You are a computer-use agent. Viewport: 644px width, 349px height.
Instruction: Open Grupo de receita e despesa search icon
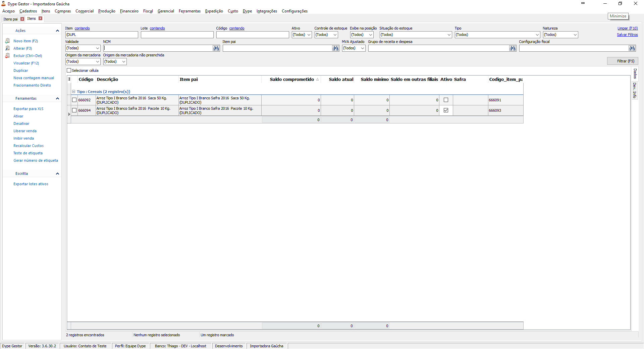[x=513, y=48]
